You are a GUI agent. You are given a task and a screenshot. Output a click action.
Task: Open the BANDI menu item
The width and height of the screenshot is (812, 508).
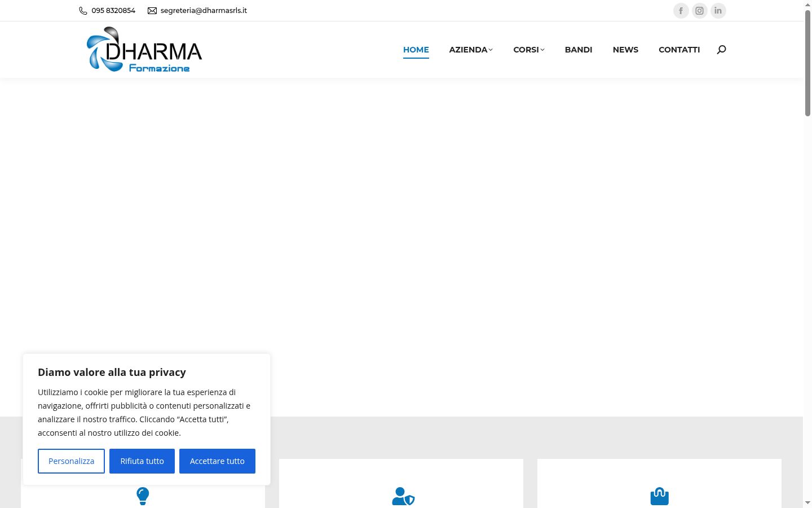pyautogui.click(x=579, y=50)
